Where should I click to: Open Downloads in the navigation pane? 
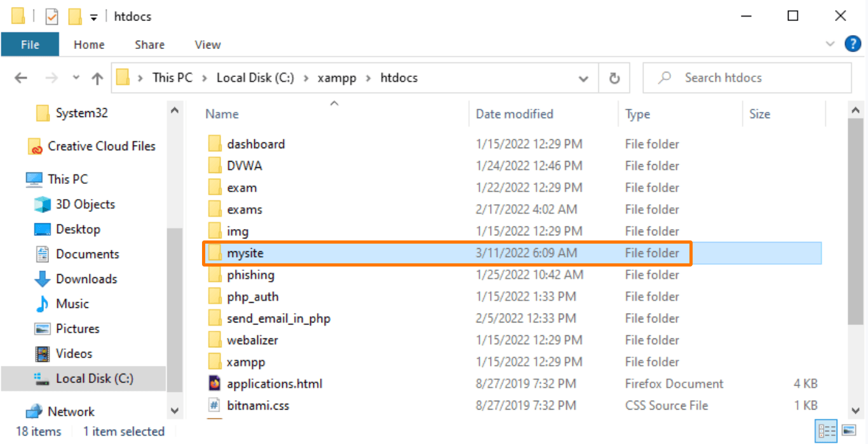point(86,279)
